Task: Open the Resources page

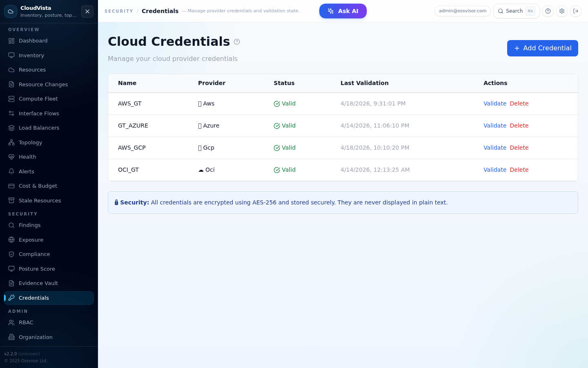Action: tap(49, 70)
